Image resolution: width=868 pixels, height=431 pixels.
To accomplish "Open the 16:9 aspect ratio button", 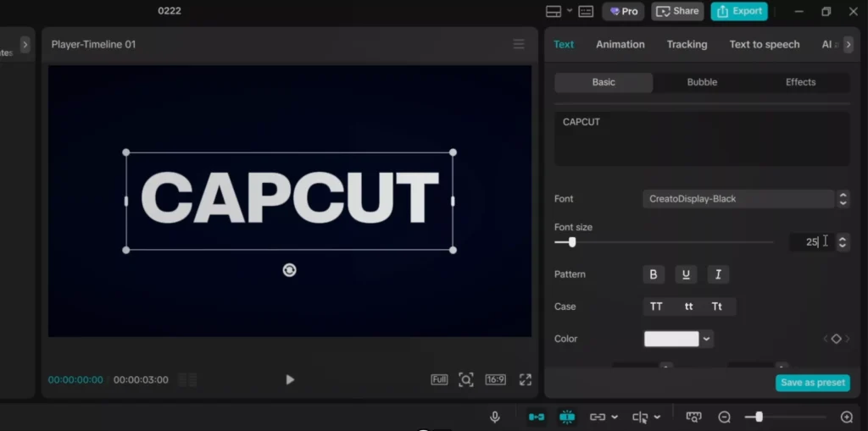I will click(x=495, y=379).
